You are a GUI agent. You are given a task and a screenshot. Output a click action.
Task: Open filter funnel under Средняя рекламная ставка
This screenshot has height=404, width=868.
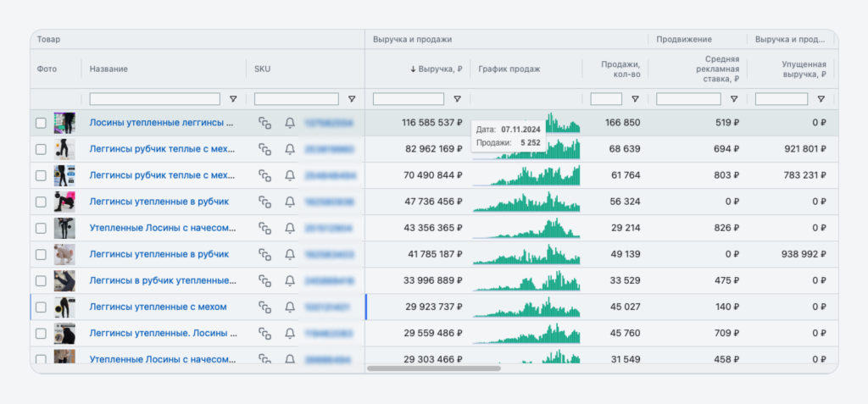pyautogui.click(x=733, y=99)
